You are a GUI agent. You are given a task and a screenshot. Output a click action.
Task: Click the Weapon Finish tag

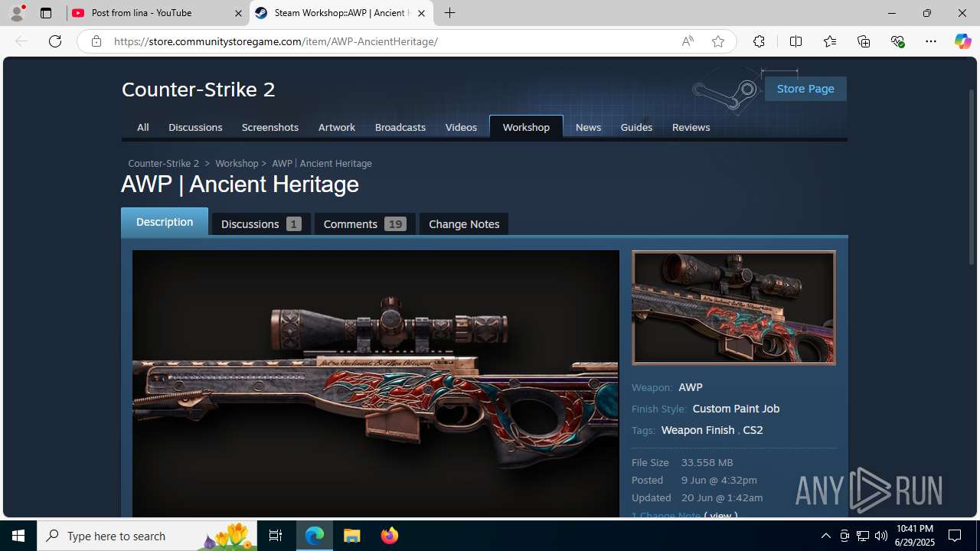(697, 430)
